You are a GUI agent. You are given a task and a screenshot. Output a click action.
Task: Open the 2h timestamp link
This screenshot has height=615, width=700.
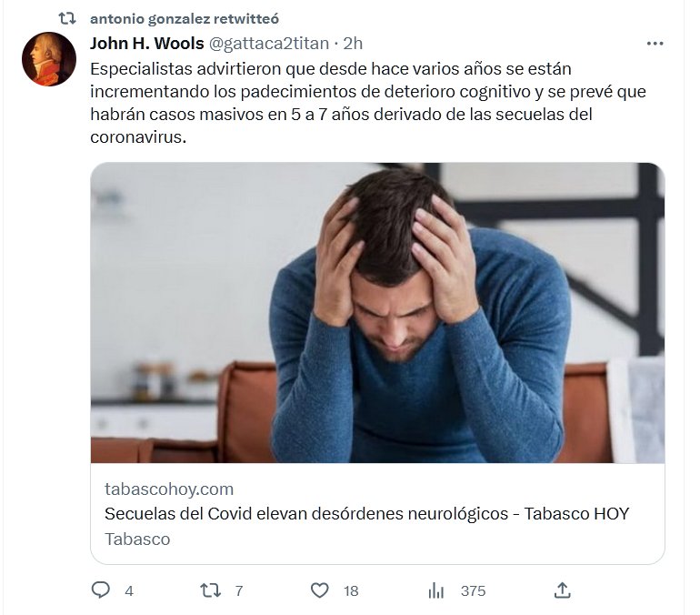(353, 44)
